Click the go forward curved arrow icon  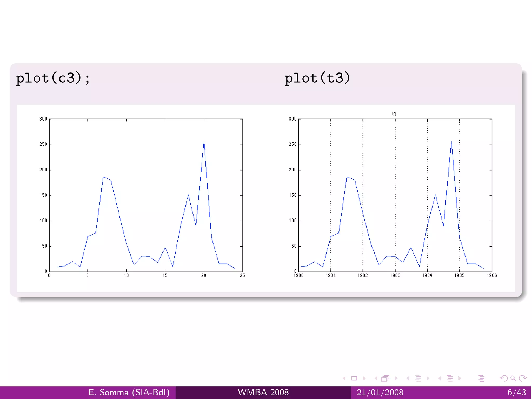(x=523, y=378)
